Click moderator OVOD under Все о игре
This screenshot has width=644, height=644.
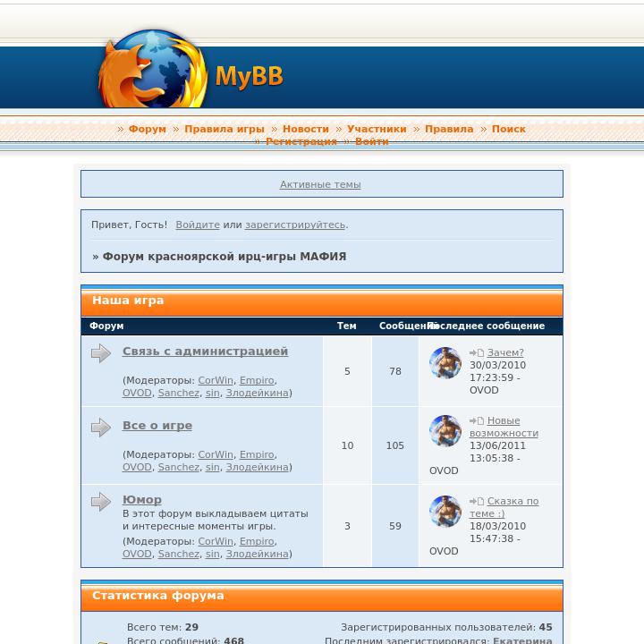(x=137, y=467)
